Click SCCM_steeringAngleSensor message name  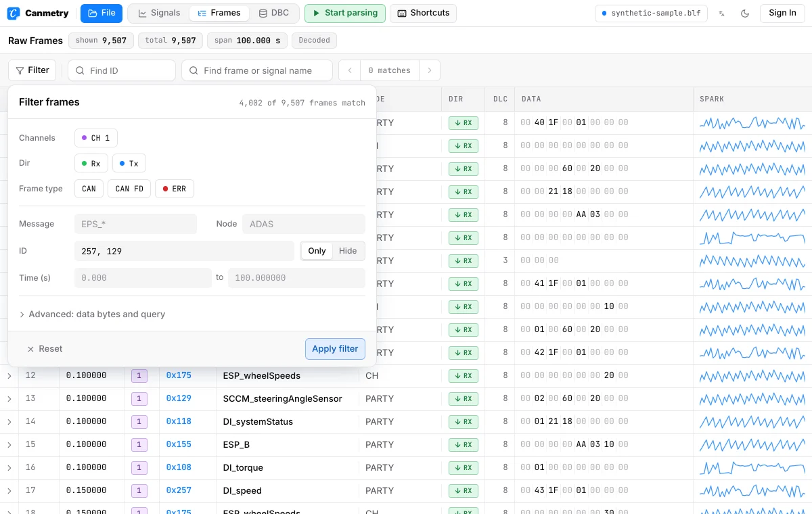pyautogui.click(x=282, y=399)
